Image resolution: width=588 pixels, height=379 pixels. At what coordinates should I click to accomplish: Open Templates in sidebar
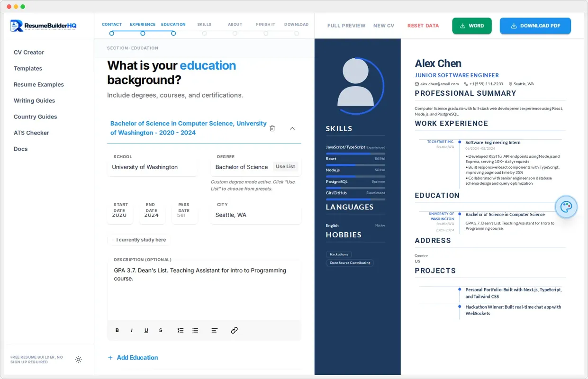pos(28,69)
